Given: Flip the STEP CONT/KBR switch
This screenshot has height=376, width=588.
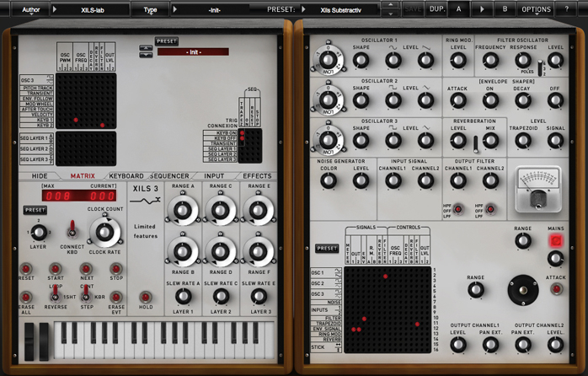Looking at the screenshot, I should pyautogui.click(x=86, y=293).
